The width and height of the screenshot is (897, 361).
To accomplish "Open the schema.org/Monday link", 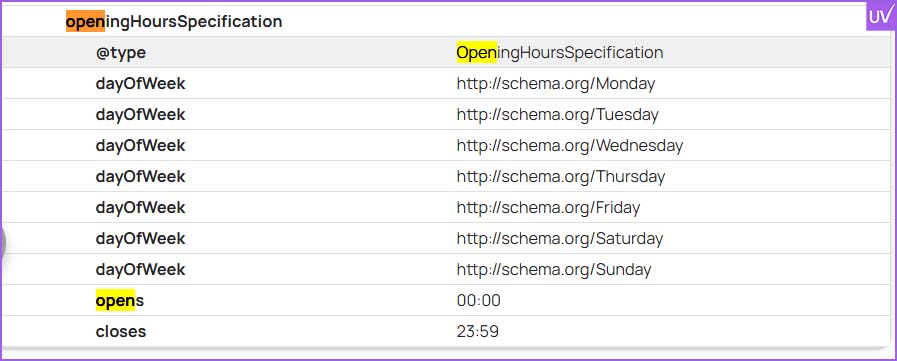I will pos(555,84).
